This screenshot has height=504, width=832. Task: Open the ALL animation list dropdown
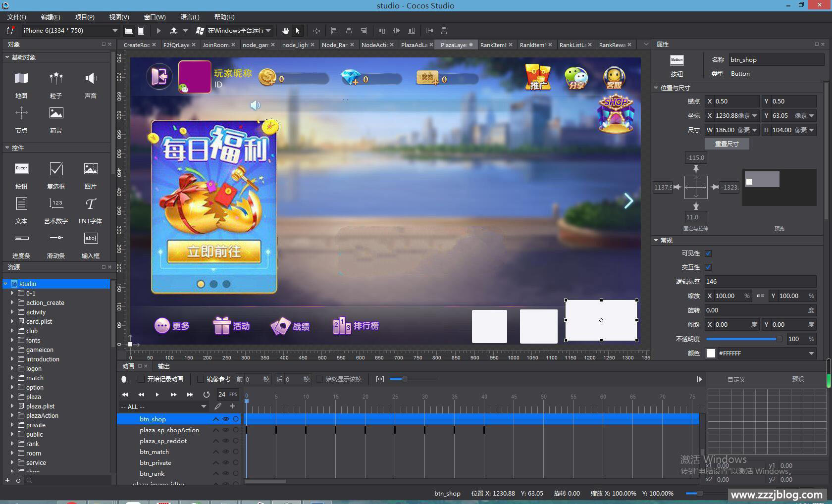204,406
